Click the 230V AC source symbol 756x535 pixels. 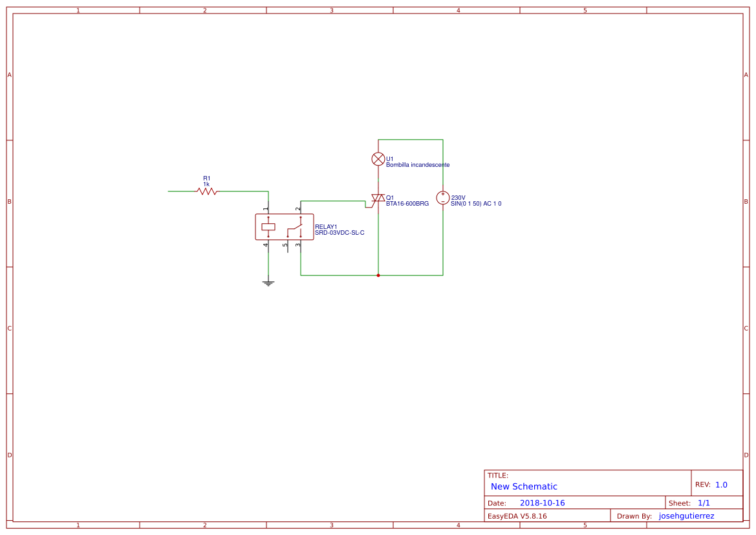pos(443,197)
